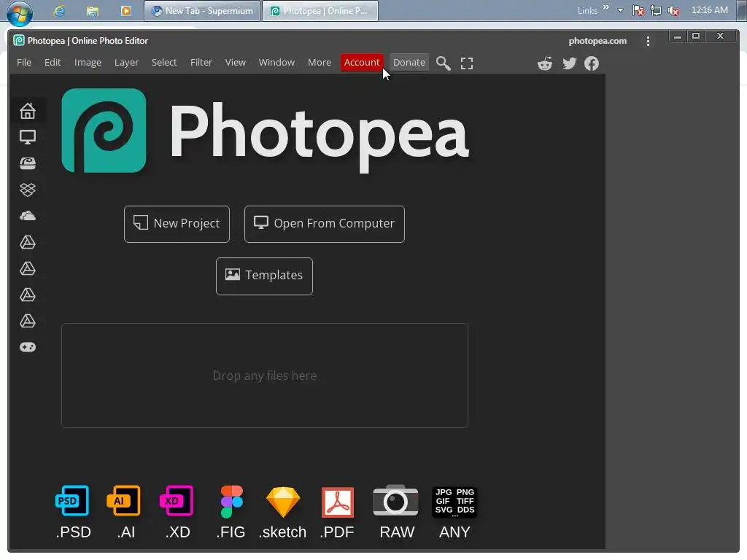Open the File menu
747x560 pixels.
(x=24, y=63)
